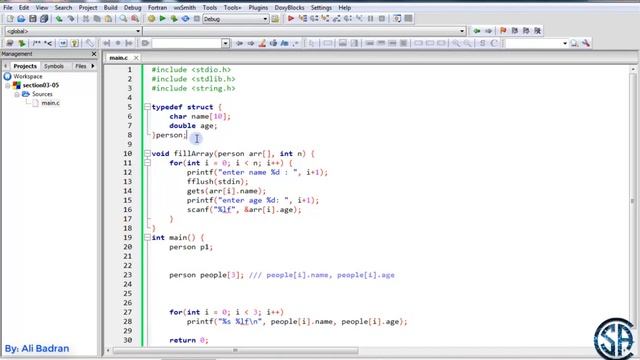
Task: Click the Zoom out toolbar icon
Action: (x=467, y=43)
